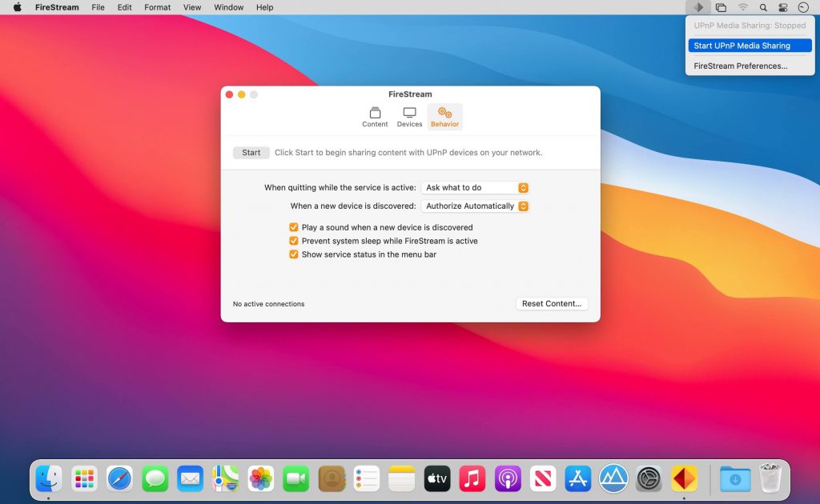Launch the App Store from the Dock
The height and width of the screenshot is (504, 820).
click(x=577, y=478)
